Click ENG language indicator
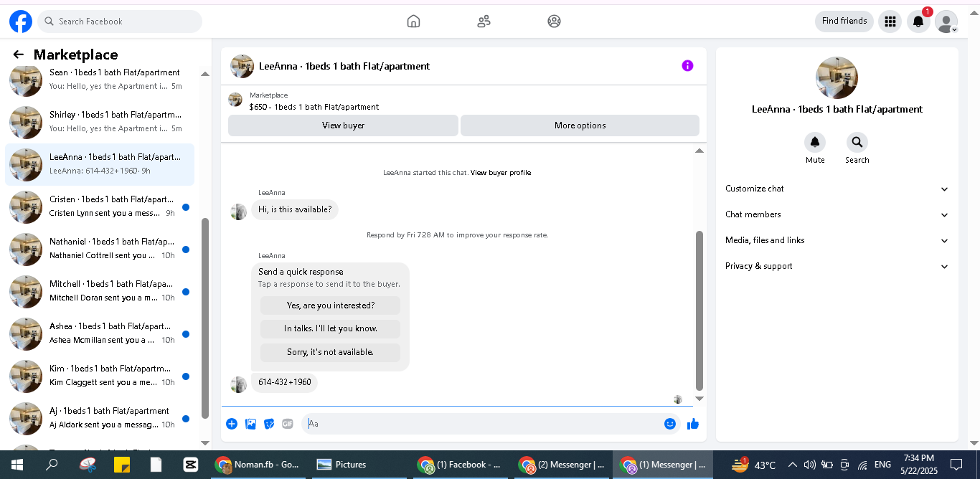980x479 pixels. click(882, 465)
